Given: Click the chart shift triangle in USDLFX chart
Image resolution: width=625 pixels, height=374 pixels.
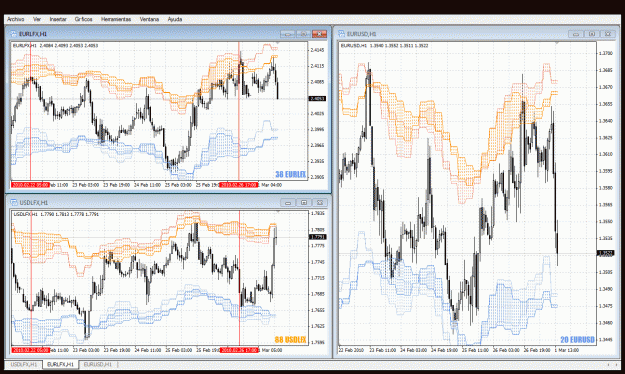Looking at the screenshot, I should click(x=277, y=212).
